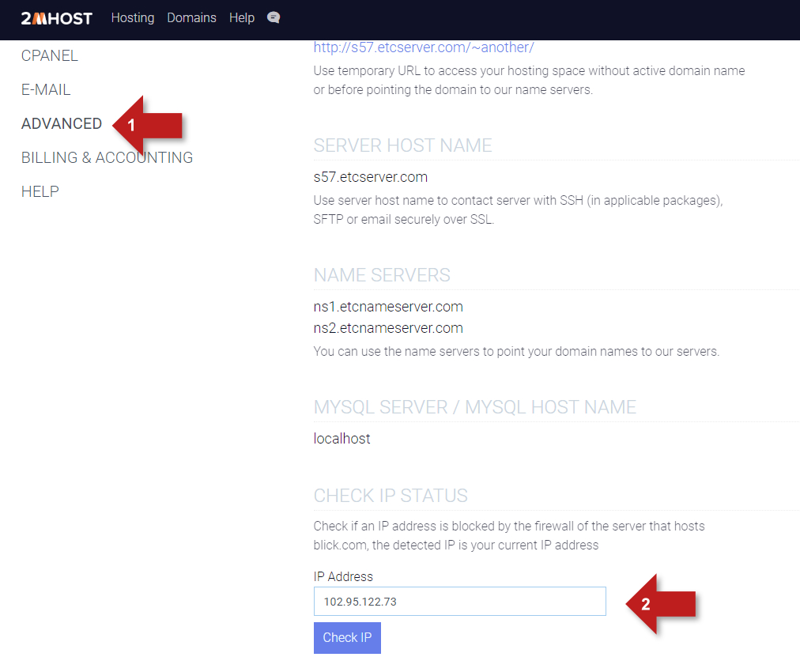Click the ns1.etcnameserver.com name server text
Viewport: 800px width, 672px height.
[388, 307]
